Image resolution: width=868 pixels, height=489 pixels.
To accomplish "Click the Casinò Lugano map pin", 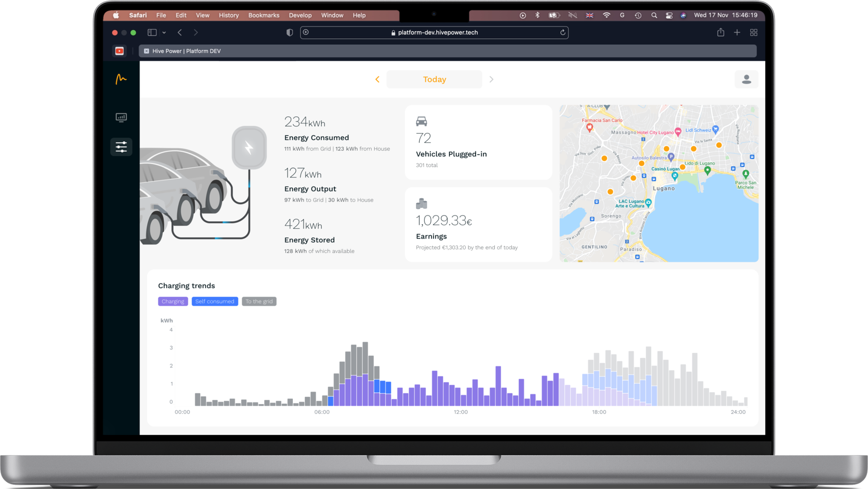I will click(x=675, y=176).
